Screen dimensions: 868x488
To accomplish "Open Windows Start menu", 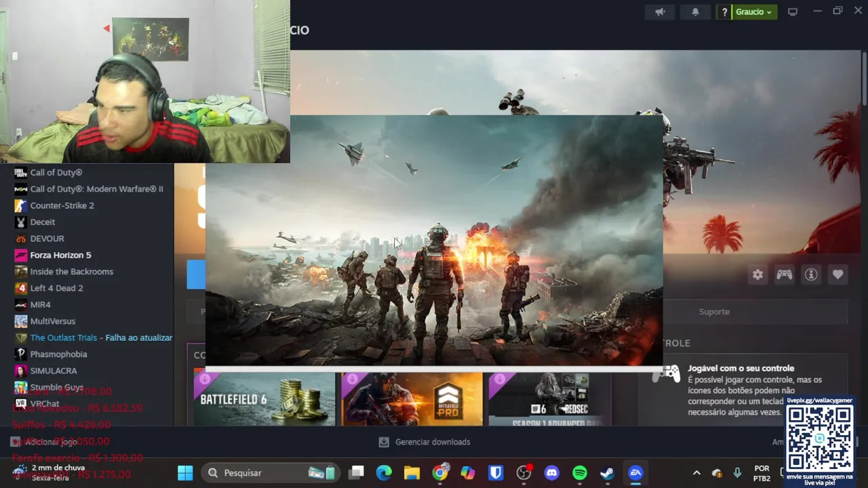I will [x=185, y=473].
